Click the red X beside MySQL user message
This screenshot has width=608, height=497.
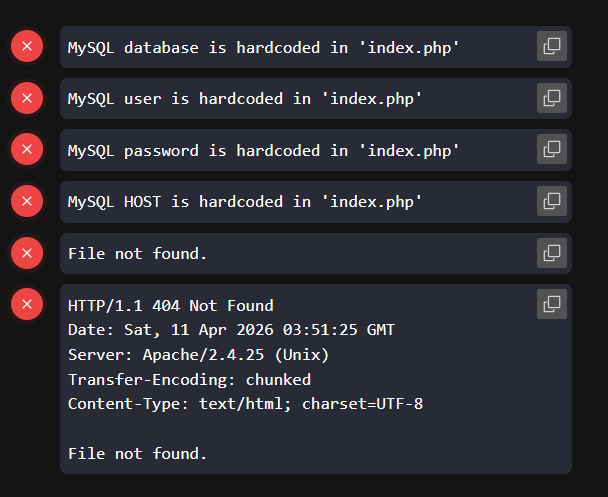coord(27,98)
